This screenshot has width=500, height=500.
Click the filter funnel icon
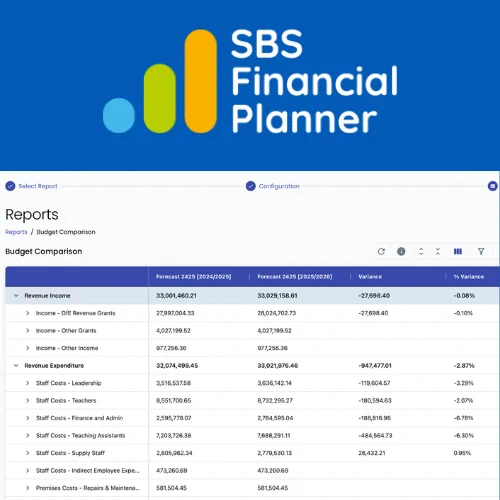click(x=481, y=252)
